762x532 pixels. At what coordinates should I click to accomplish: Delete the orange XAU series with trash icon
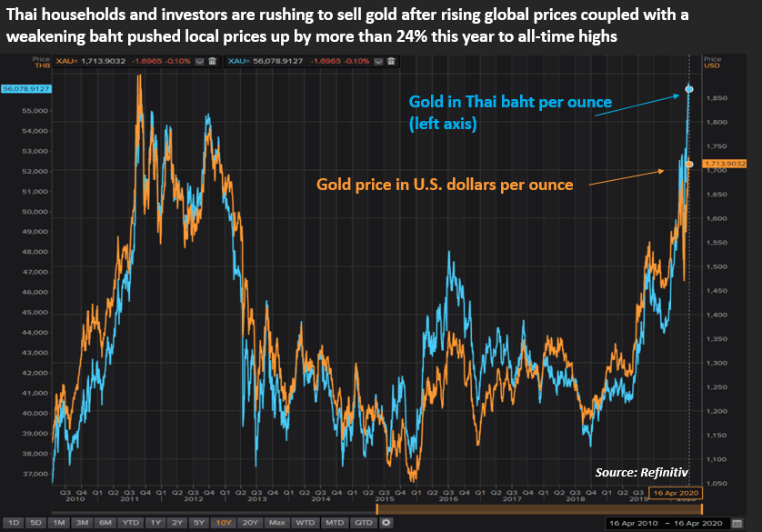[x=212, y=61]
